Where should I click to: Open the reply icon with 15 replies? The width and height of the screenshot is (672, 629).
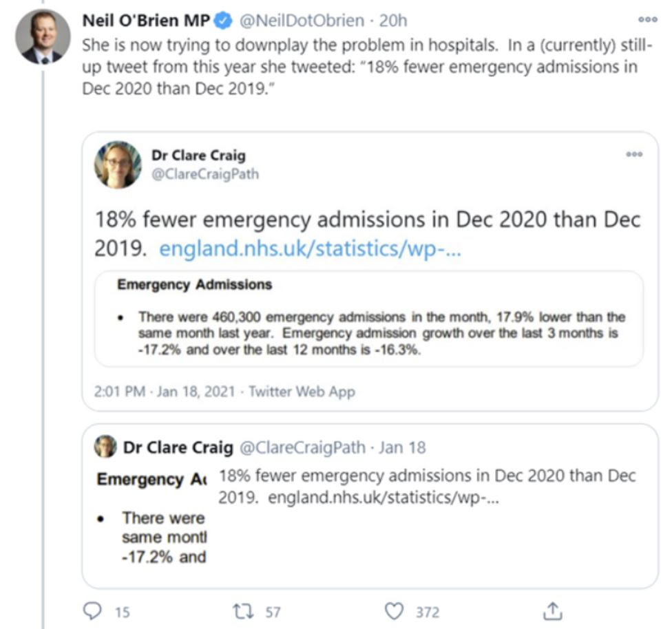(x=92, y=611)
